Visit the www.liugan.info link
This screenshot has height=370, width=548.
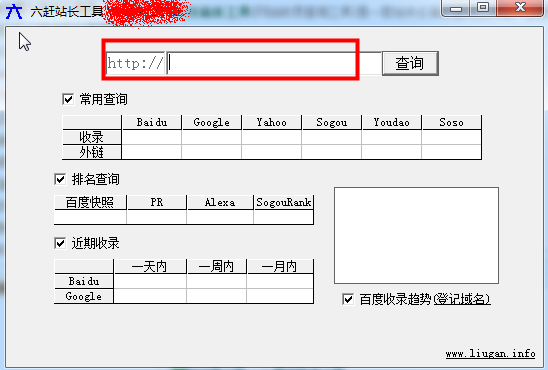point(490,354)
